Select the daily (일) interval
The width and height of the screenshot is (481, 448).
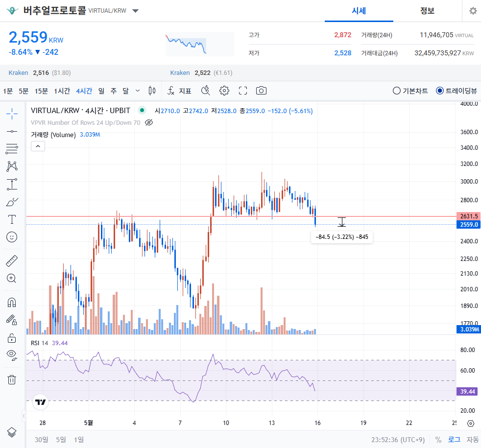[x=101, y=91]
